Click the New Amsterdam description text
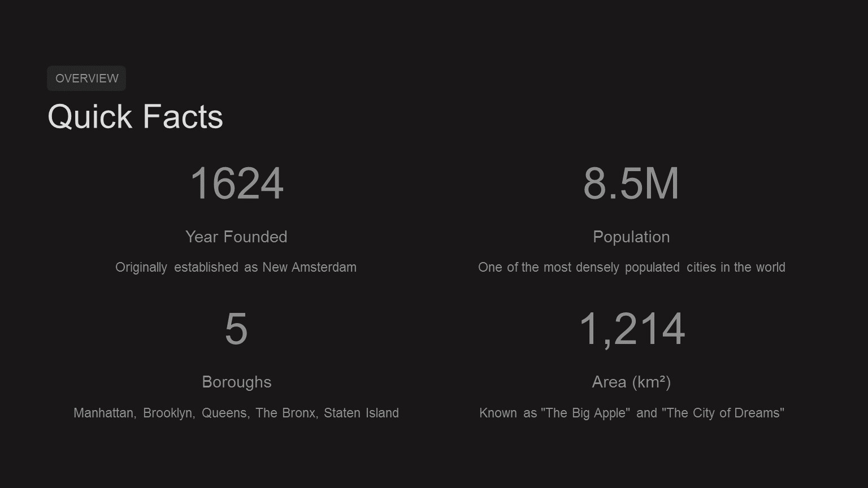This screenshot has width=868, height=488. [309, 267]
